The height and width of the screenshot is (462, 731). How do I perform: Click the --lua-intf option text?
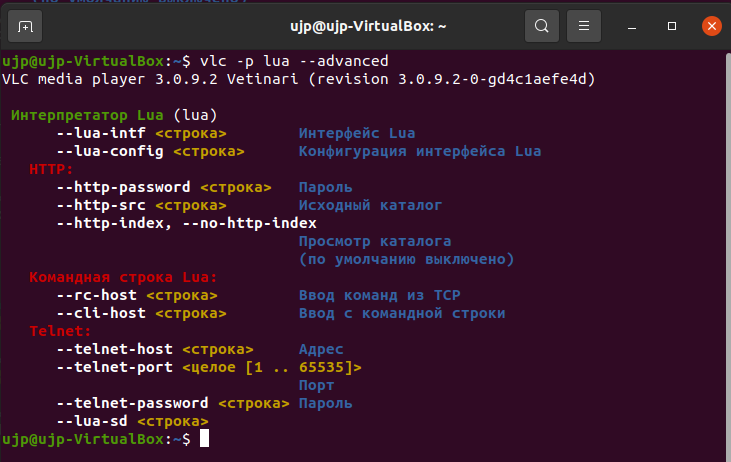[101, 133]
